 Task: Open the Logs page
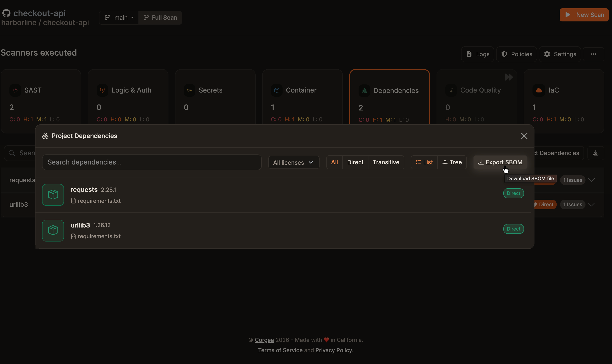(x=478, y=54)
